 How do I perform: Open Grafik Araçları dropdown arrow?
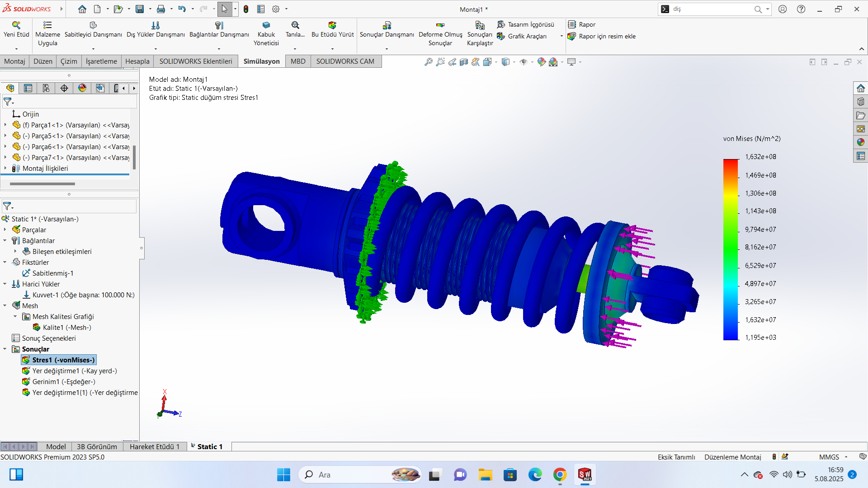[561, 36]
